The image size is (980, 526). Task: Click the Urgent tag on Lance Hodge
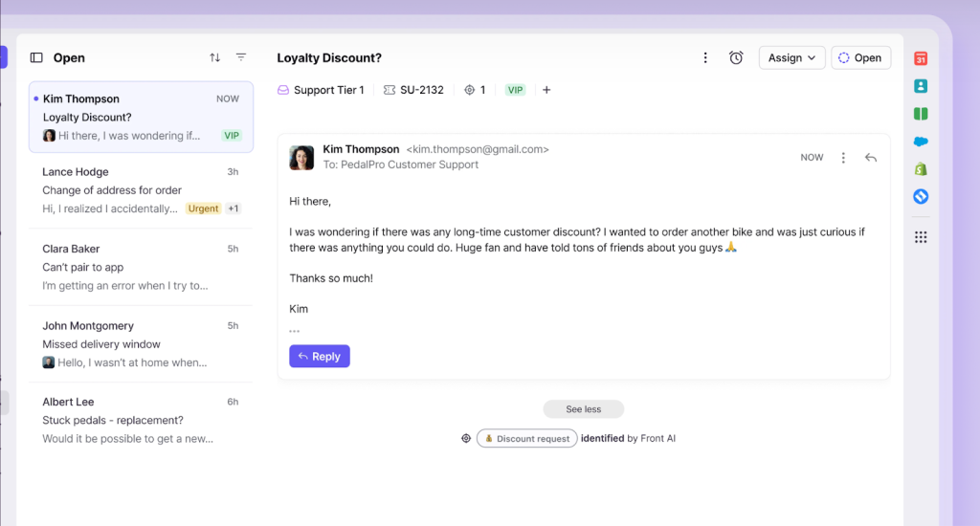[x=203, y=208]
